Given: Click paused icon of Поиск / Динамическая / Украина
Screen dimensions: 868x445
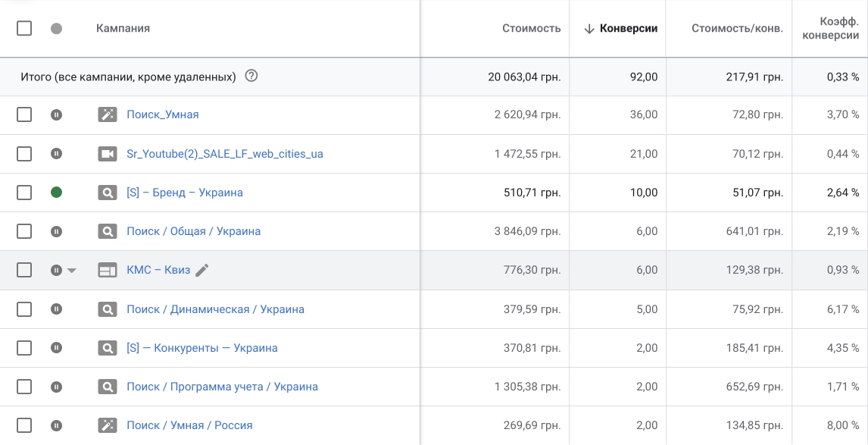Looking at the screenshot, I should (57, 309).
